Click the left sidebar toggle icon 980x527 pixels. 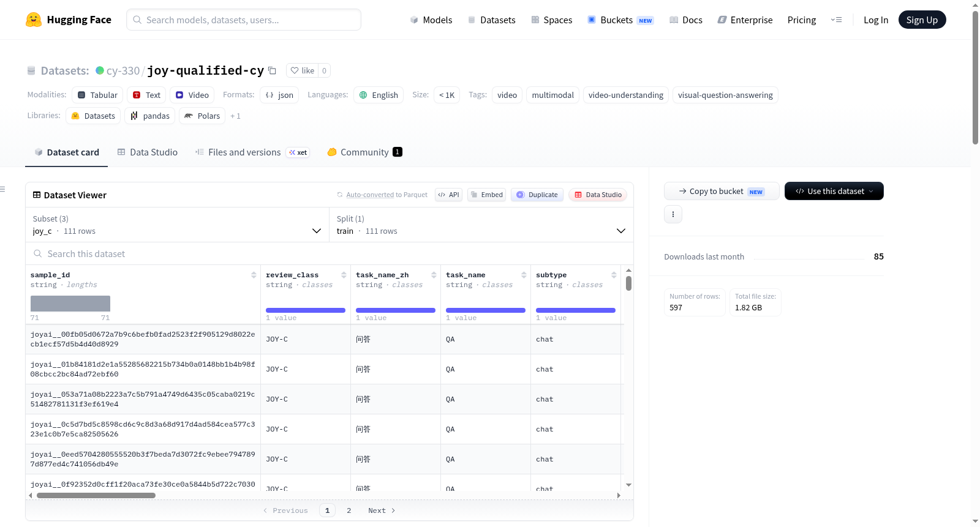[x=2, y=189]
